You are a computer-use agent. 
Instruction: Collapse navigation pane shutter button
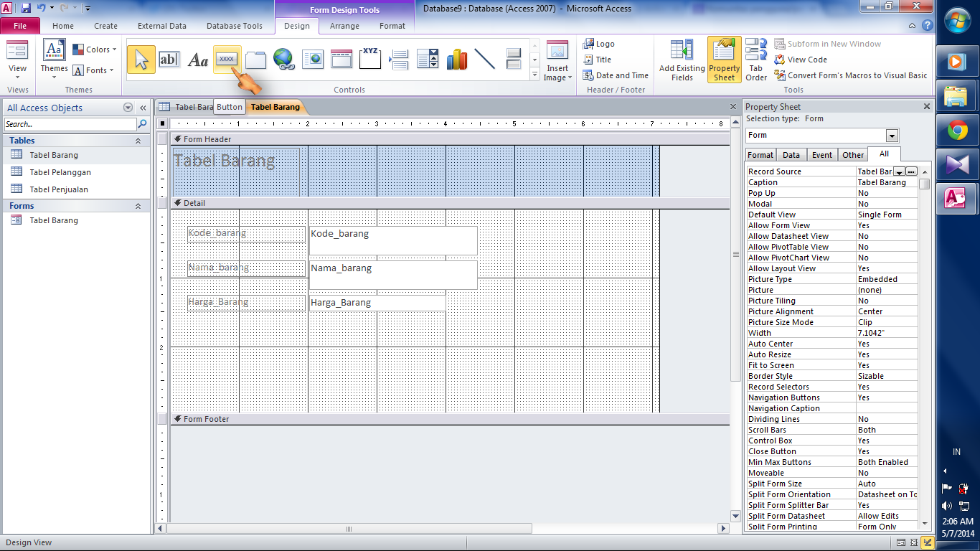click(x=143, y=108)
